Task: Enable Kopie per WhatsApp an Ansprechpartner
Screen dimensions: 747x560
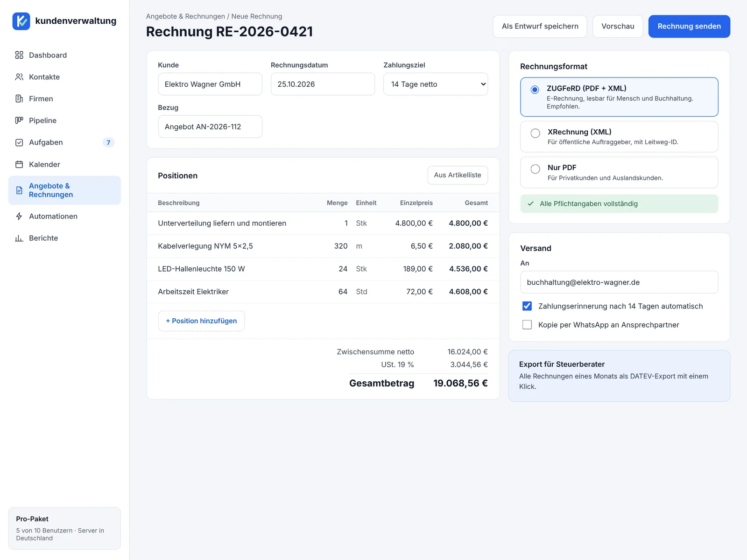Action: pos(527,325)
